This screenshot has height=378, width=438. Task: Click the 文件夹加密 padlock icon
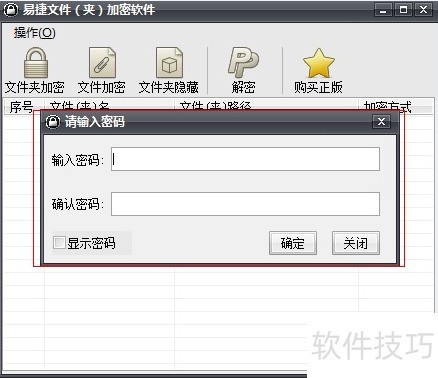pyautogui.click(x=36, y=63)
